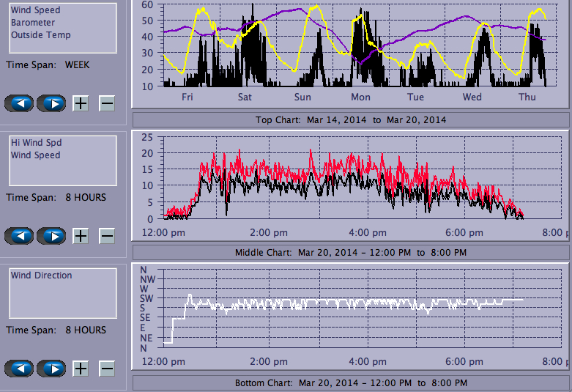Viewport: 572px width, 392px height.
Task: Click the Bottom Chart time range bar
Action: pyautogui.click(x=350, y=383)
